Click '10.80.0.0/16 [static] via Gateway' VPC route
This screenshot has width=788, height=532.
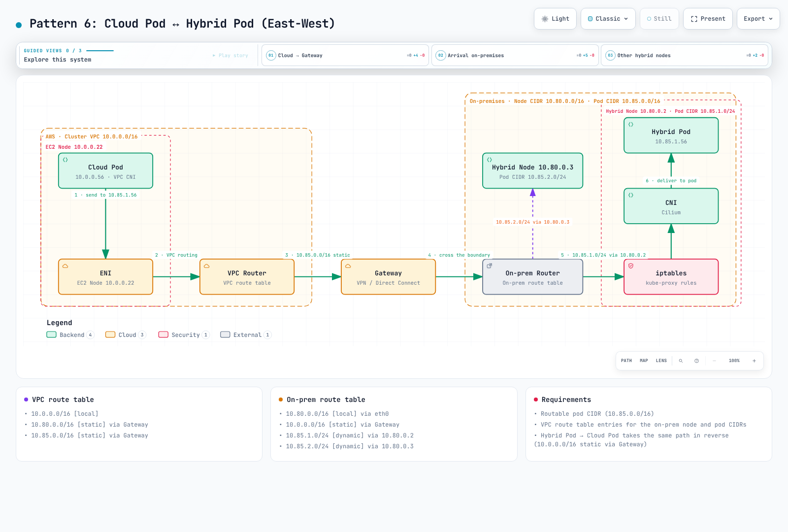(x=90, y=425)
